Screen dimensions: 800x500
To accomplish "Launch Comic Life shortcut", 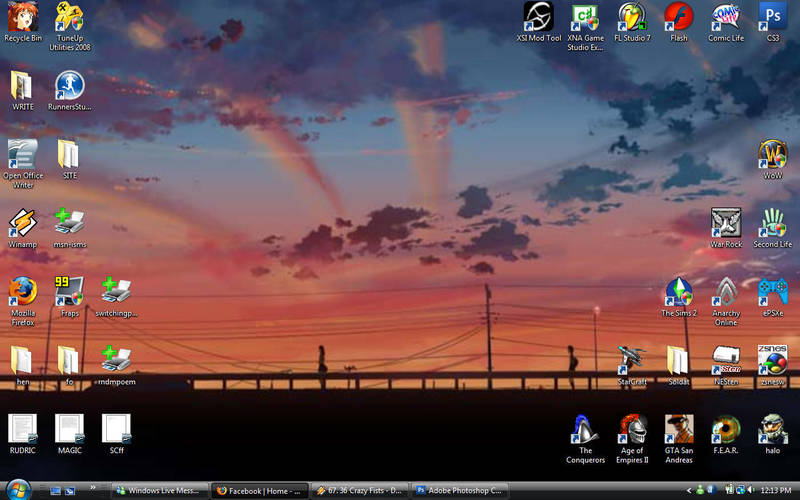I will (726, 22).
